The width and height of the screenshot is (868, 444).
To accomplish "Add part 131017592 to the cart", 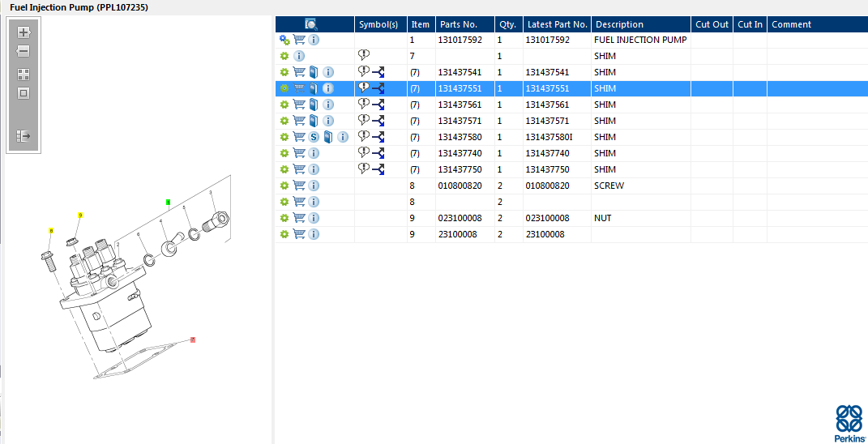I will (299, 40).
